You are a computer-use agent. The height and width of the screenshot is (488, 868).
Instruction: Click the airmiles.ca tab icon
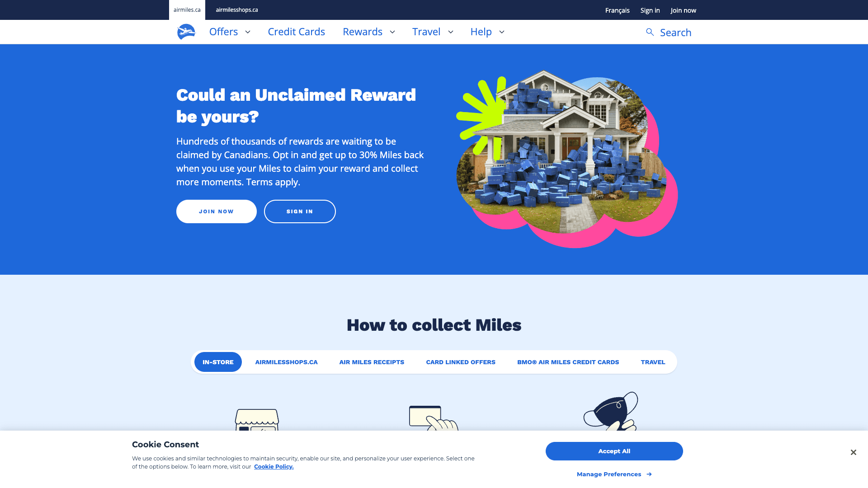(x=187, y=9)
